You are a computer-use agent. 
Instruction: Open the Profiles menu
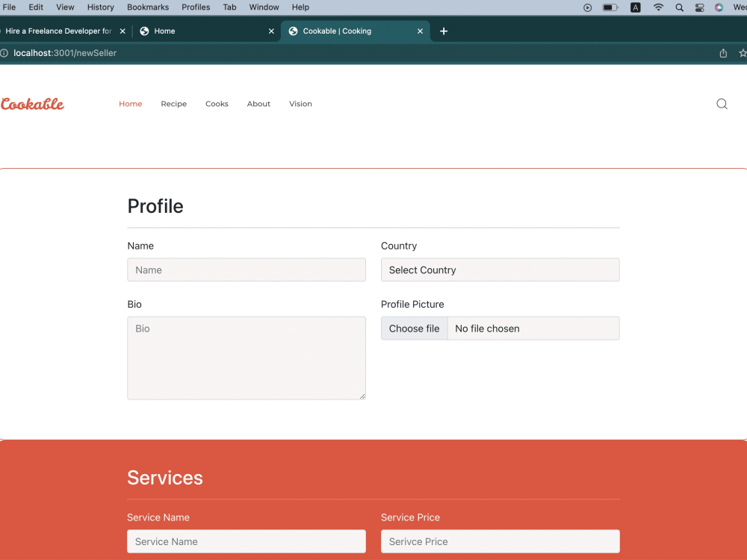tap(196, 7)
